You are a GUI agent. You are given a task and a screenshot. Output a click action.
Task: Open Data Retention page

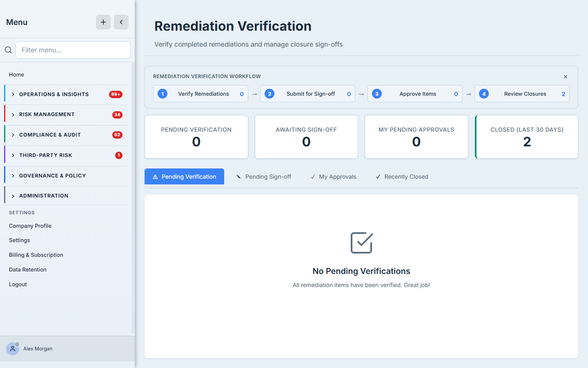(x=28, y=269)
